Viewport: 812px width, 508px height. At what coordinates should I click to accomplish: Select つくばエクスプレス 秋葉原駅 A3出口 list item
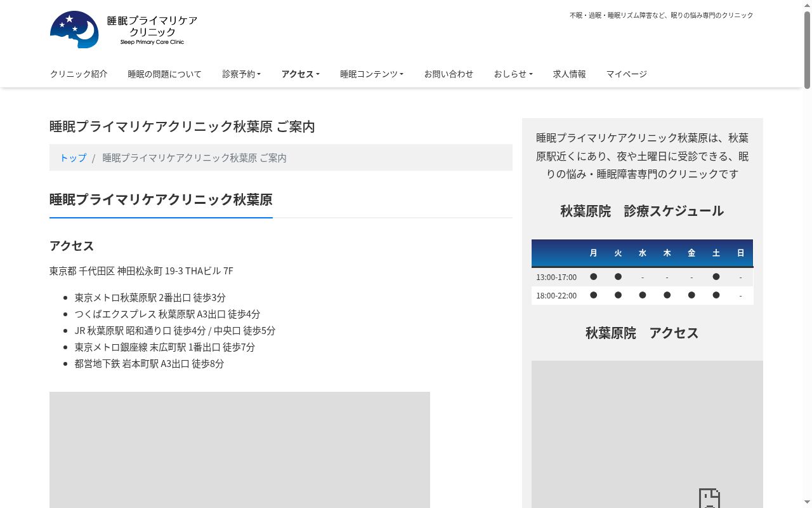click(167, 314)
